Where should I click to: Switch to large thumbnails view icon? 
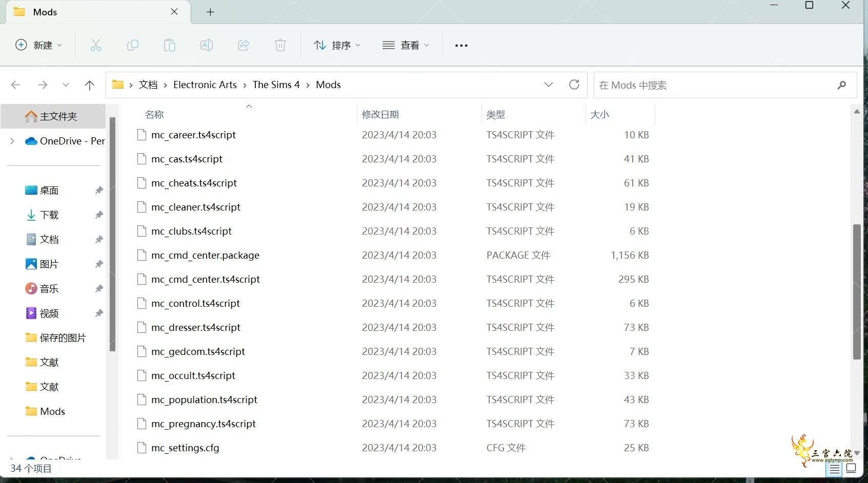click(x=851, y=468)
